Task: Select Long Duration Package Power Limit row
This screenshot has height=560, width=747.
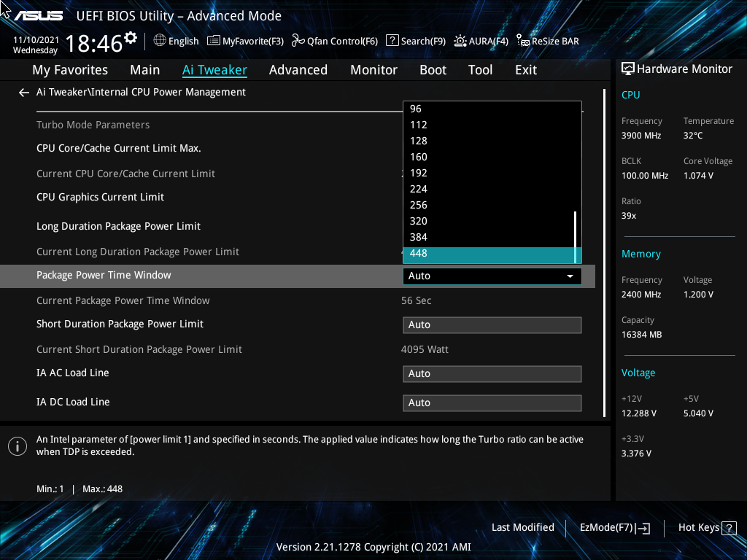Action: pos(118,226)
